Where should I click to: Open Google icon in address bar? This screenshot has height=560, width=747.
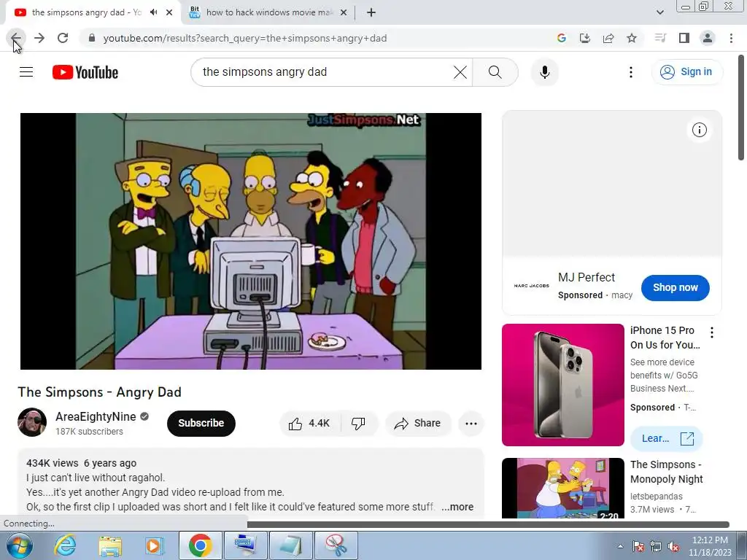coord(562,38)
